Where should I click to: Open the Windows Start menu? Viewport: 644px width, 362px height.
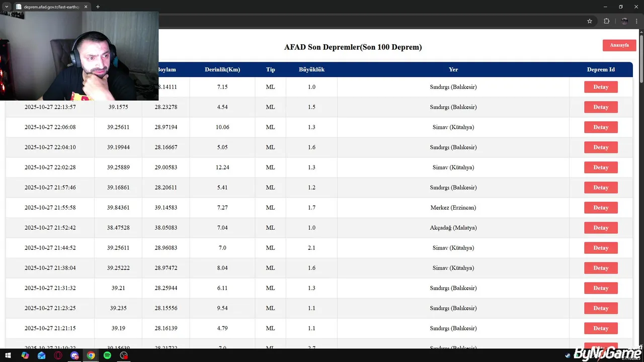[8, 355]
